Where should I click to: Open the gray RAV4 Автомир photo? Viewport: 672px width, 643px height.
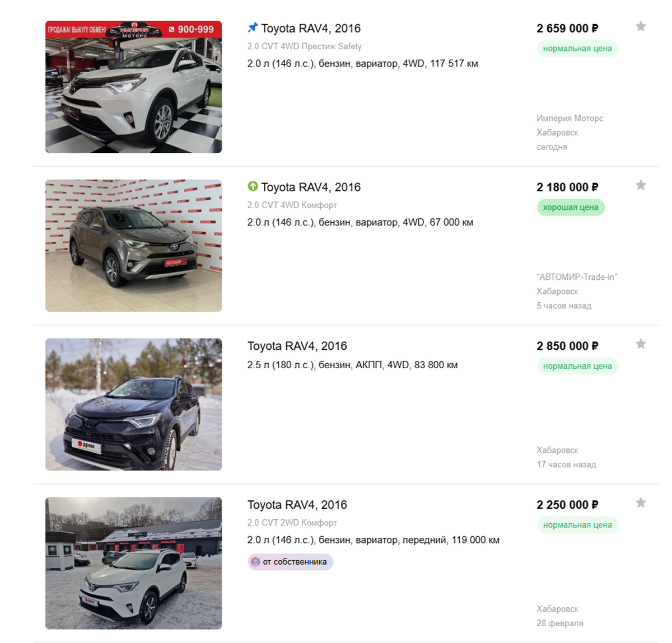click(x=133, y=246)
